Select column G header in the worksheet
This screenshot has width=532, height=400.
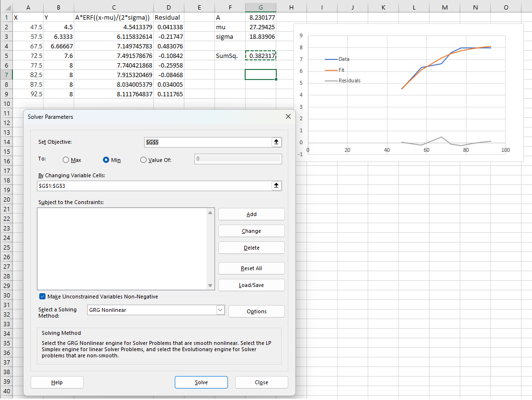[x=260, y=7]
